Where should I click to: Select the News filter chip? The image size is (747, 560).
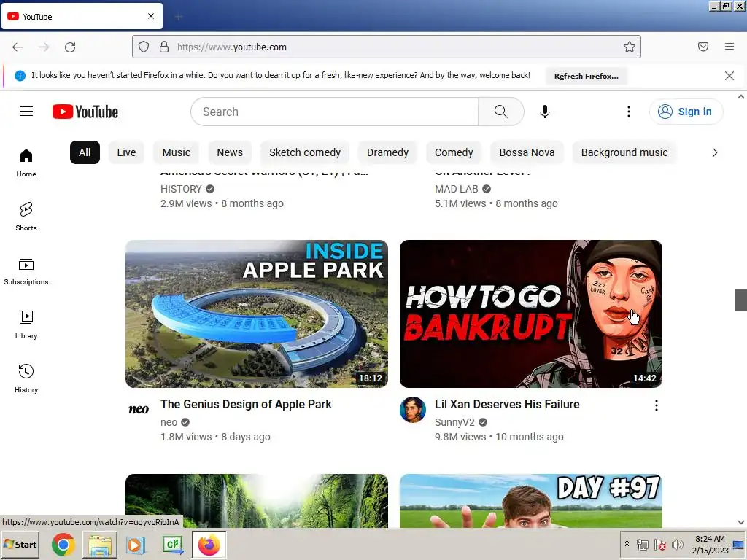tap(230, 152)
